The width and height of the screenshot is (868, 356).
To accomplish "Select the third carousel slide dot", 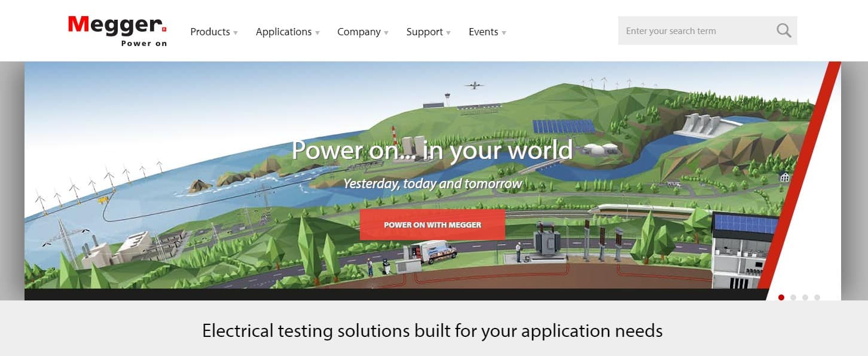I will pos(805,297).
